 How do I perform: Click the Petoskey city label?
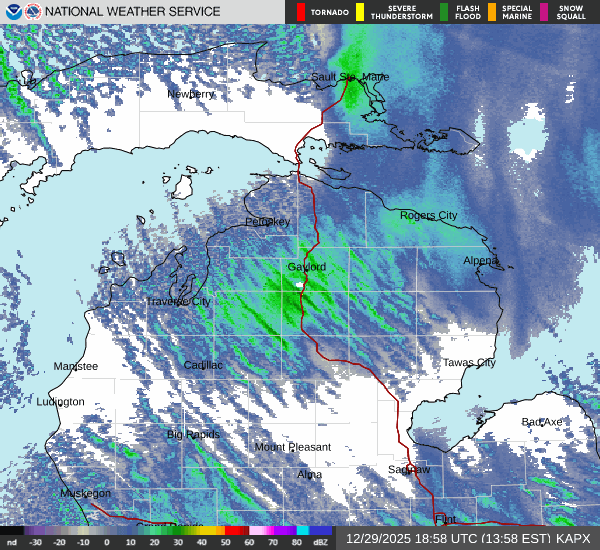[x=267, y=221]
